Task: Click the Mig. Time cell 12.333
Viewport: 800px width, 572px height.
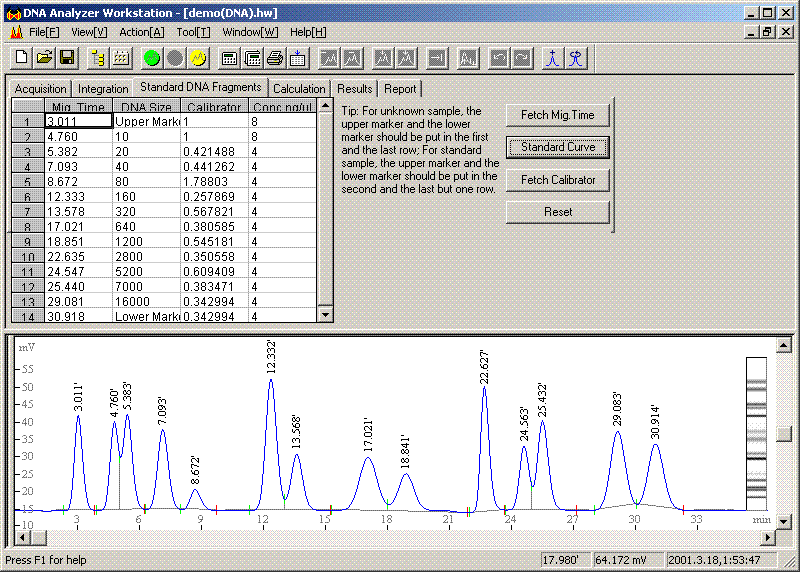Action: 79,196
